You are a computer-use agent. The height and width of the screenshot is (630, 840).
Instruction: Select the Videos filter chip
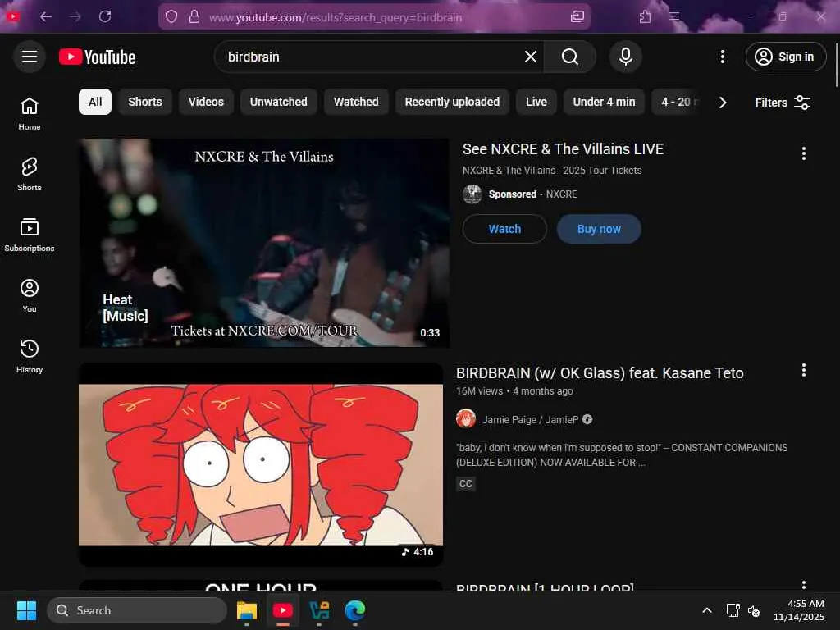[x=206, y=102]
